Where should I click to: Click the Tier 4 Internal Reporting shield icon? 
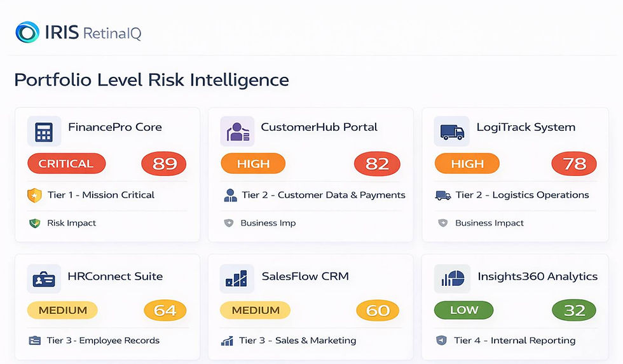(442, 340)
